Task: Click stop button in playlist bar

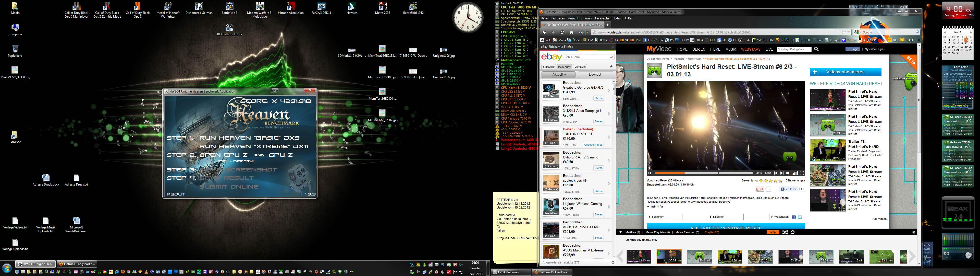Action: tap(773, 232)
